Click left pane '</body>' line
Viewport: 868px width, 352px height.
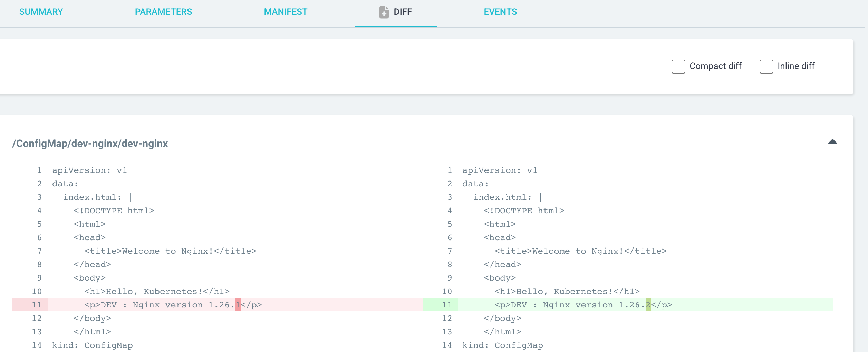(x=92, y=319)
